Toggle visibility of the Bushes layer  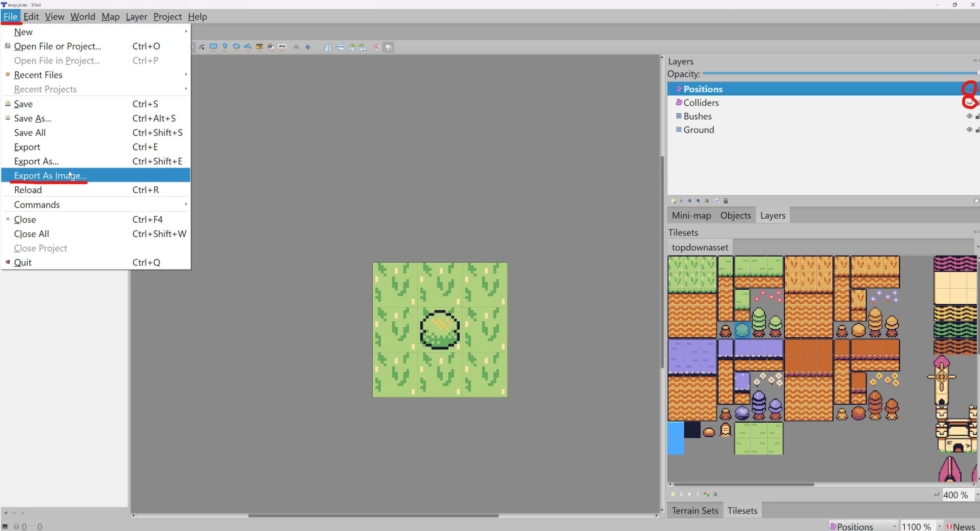pos(969,116)
